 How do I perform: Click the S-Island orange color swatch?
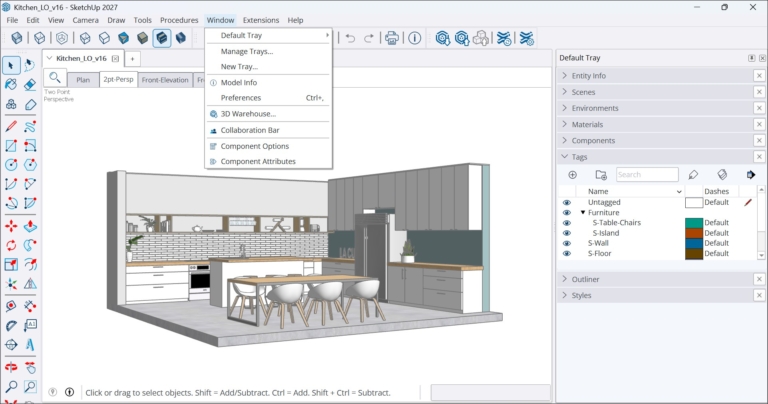coord(694,233)
